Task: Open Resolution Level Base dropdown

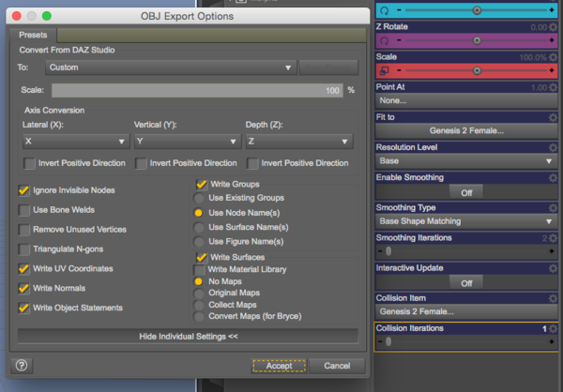Action: click(x=466, y=160)
